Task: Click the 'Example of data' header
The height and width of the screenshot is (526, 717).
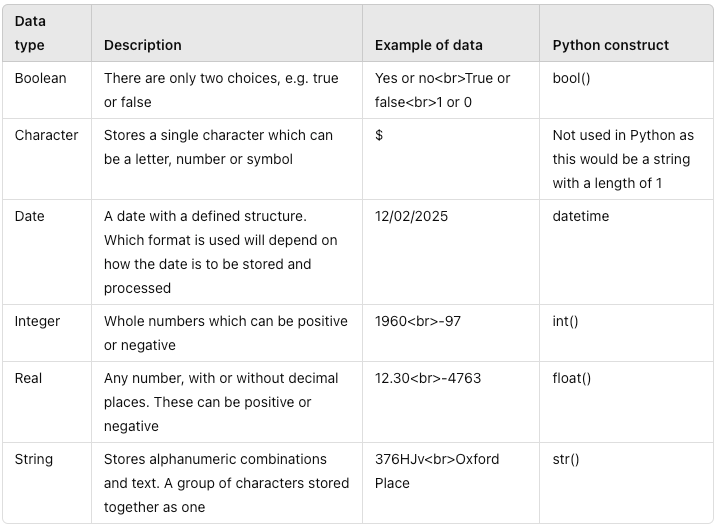Action: pos(428,45)
